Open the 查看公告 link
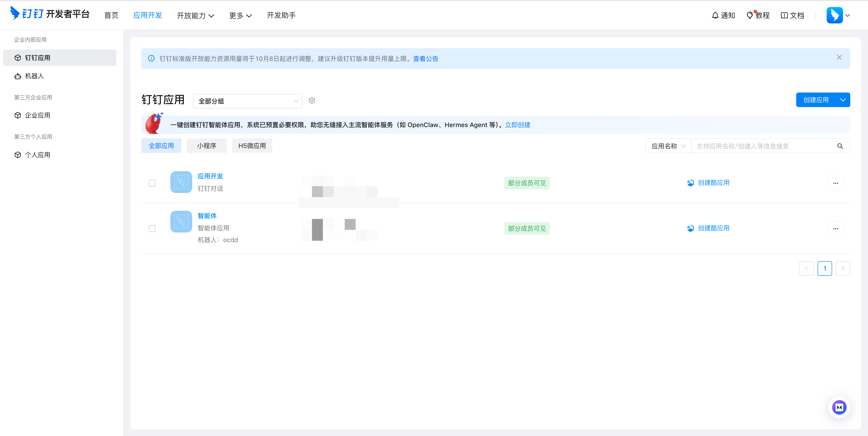This screenshot has height=436, width=868. [x=426, y=59]
